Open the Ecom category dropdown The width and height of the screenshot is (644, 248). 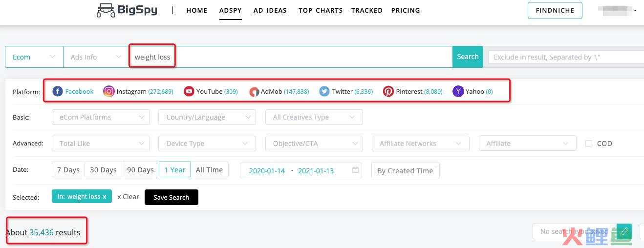click(34, 57)
